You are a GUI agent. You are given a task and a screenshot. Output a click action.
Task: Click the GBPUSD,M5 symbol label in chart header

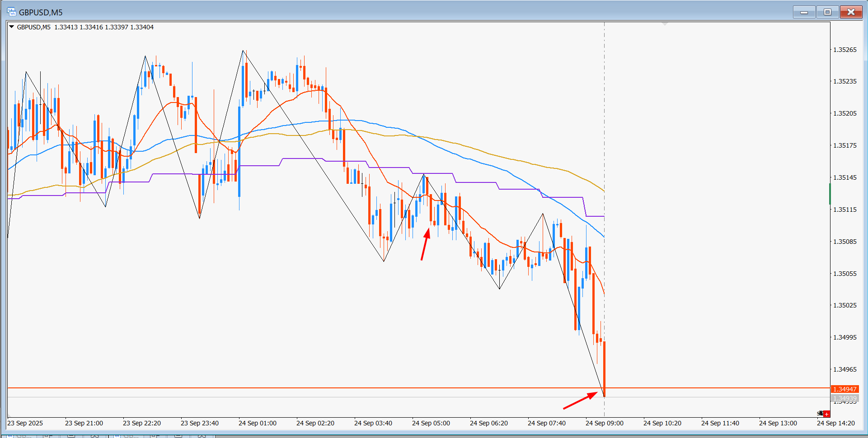pyautogui.click(x=34, y=27)
